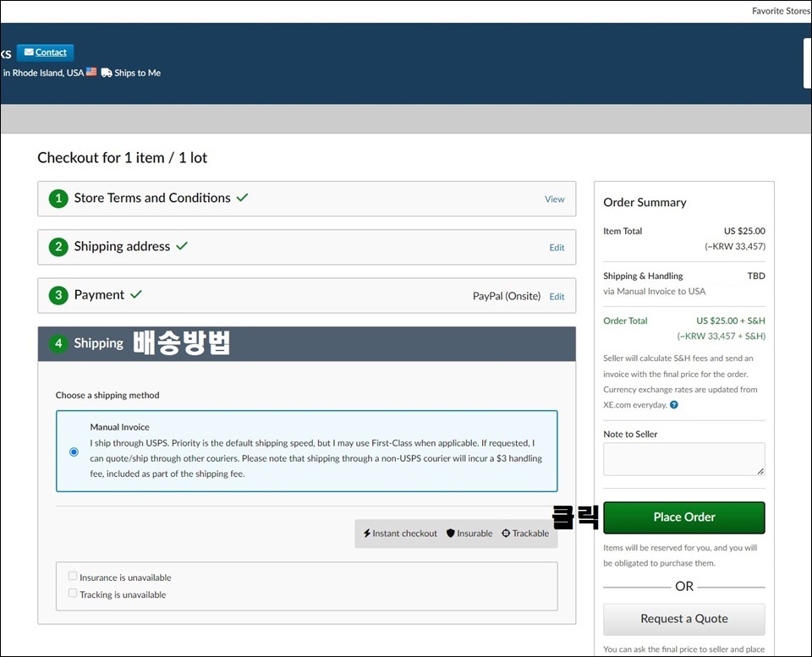Click step 1 green circle icon
Image resolution: width=812 pixels, height=657 pixels.
[x=58, y=199]
